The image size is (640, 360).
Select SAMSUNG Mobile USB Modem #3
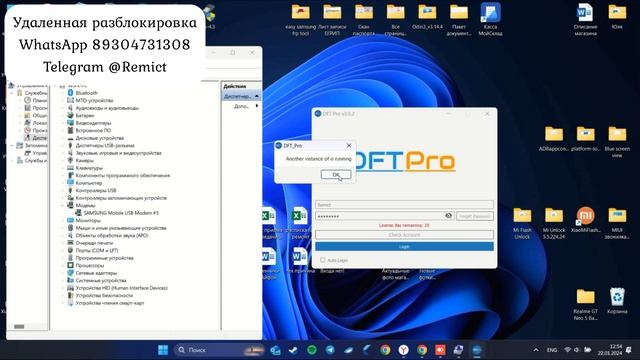coord(121,213)
